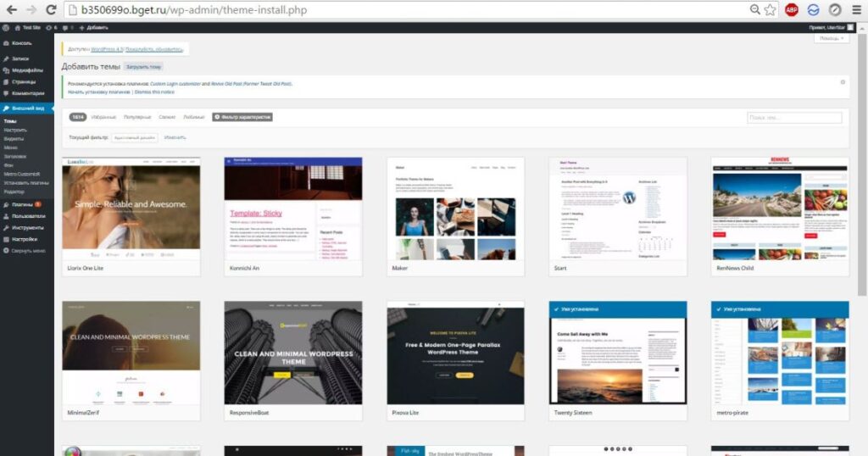The image size is (868, 456).
Task: Switch to the Популярные themes tab
Action: point(137,117)
